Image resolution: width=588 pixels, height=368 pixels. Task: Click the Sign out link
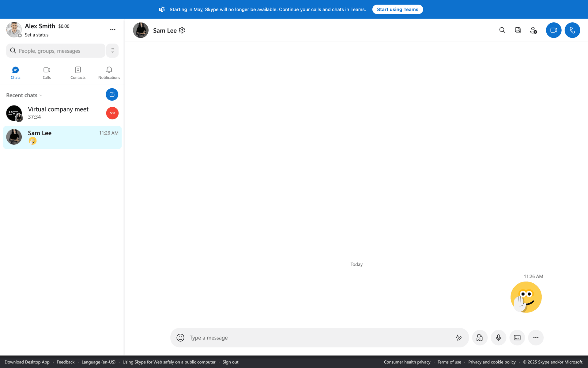click(x=230, y=362)
